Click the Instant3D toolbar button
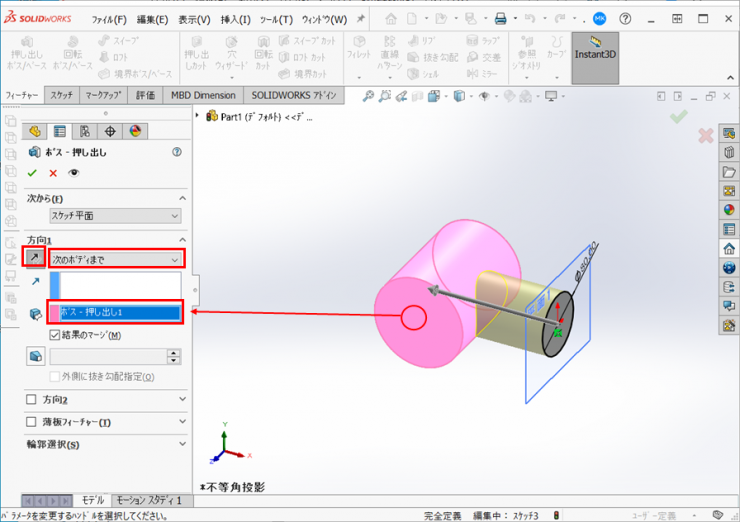This screenshot has width=740, height=522. [x=595, y=55]
